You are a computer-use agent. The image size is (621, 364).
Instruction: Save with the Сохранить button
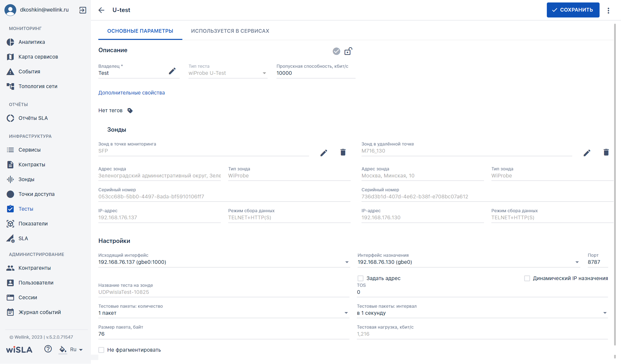tap(573, 10)
